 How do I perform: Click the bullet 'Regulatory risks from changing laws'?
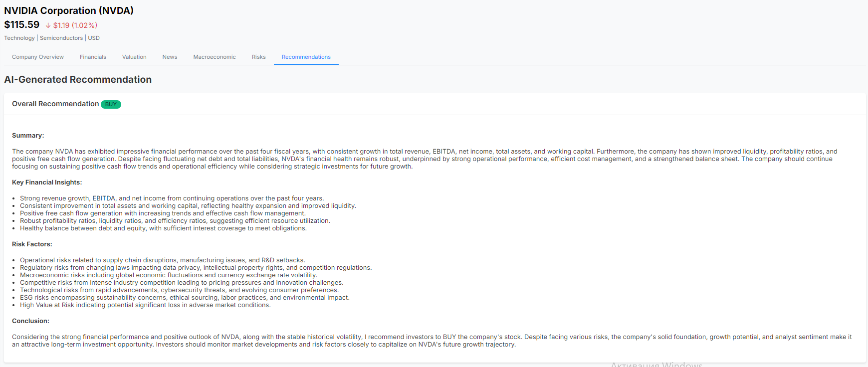(x=196, y=268)
